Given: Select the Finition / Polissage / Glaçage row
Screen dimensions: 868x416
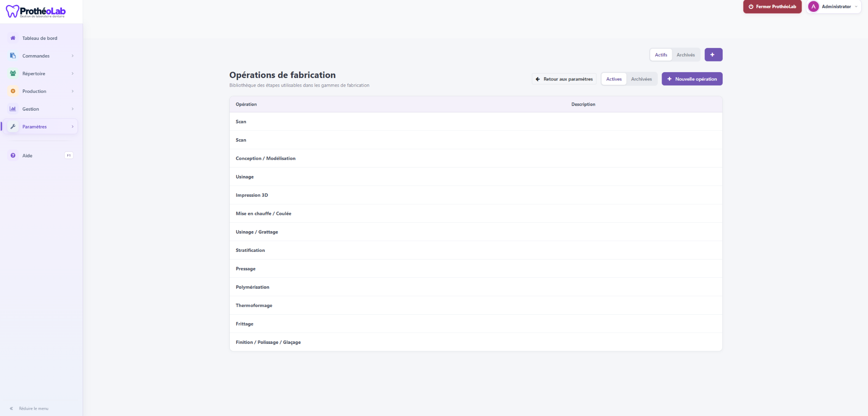Looking at the screenshot, I should (476, 342).
